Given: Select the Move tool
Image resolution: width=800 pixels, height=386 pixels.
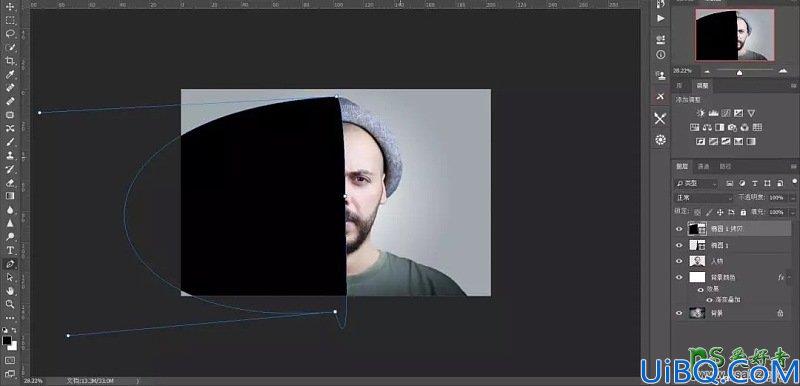Looking at the screenshot, I should [x=10, y=7].
